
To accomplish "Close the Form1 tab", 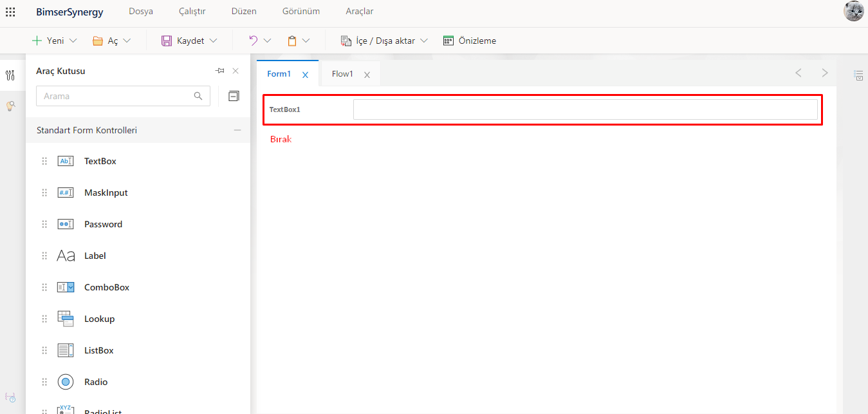I will pos(306,75).
